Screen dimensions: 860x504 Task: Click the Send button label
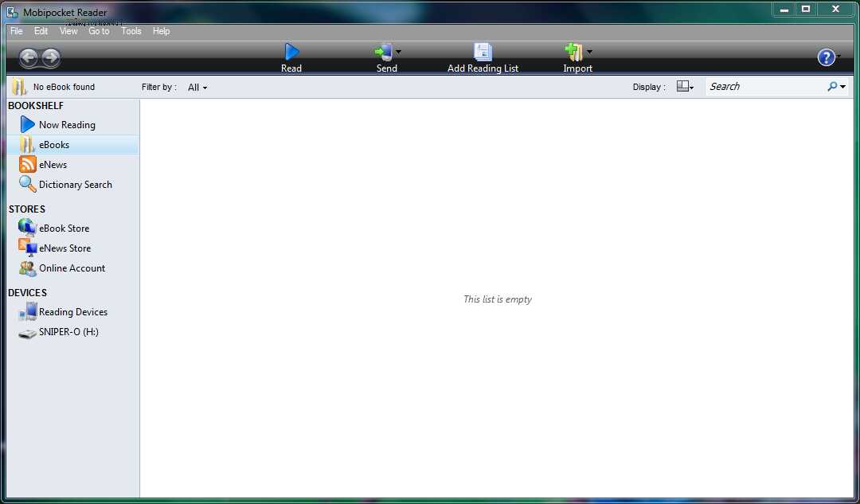click(x=387, y=68)
